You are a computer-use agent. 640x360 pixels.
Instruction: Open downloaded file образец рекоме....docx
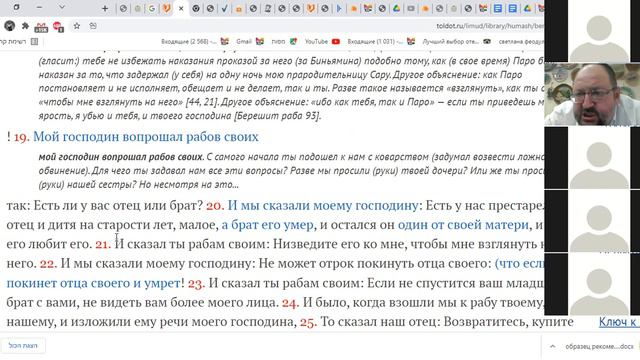tap(599, 346)
